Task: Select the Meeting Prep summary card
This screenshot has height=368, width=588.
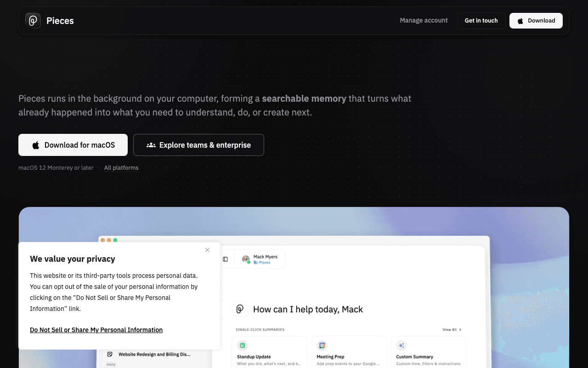Action: pos(349,352)
